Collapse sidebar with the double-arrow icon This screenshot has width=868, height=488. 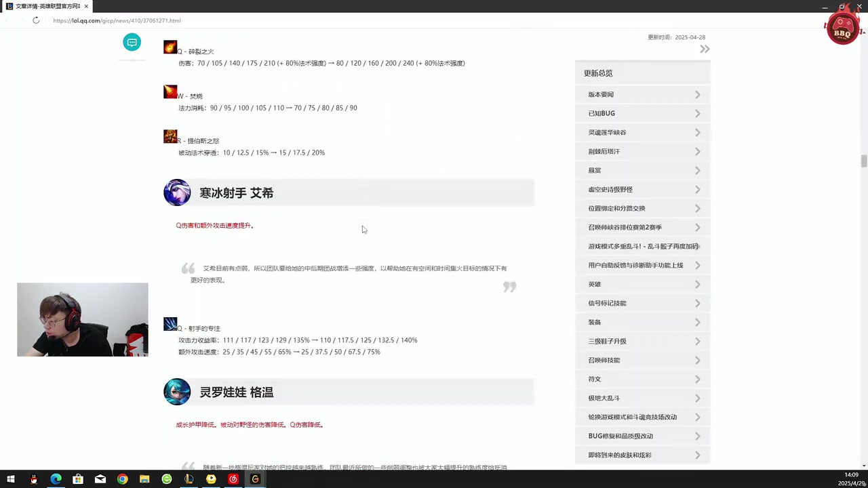[x=705, y=49]
